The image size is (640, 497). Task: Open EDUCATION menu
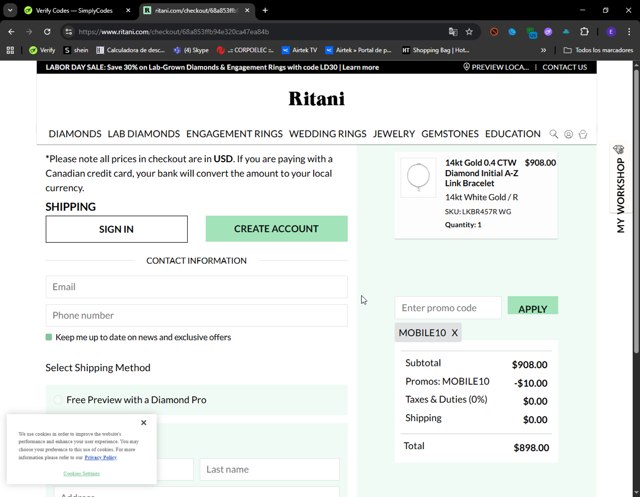[x=513, y=134]
